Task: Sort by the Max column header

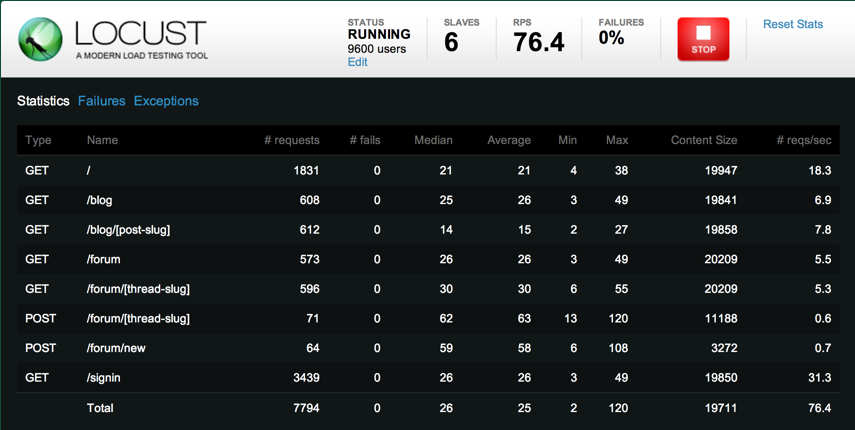Action: click(x=617, y=140)
